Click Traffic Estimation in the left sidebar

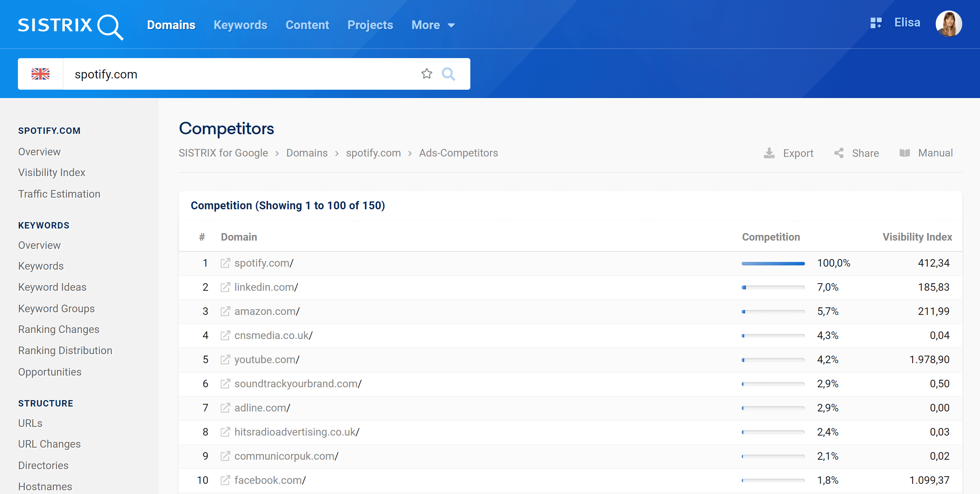[59, 193]
